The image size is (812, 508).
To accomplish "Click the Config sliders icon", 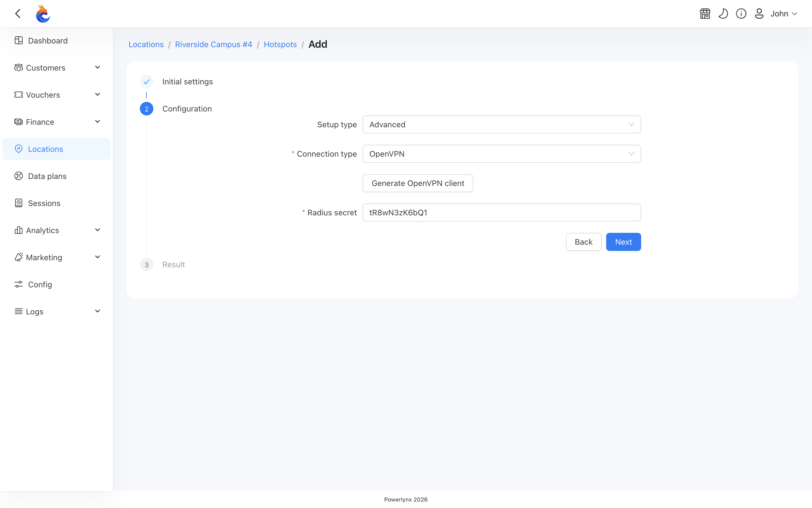I will tap(18, 284).
